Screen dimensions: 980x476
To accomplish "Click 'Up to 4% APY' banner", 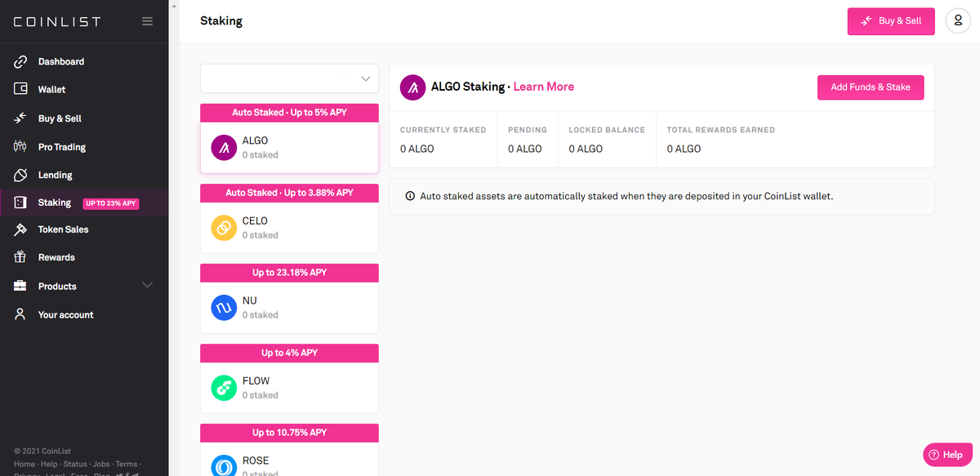I will coord(289,353).
